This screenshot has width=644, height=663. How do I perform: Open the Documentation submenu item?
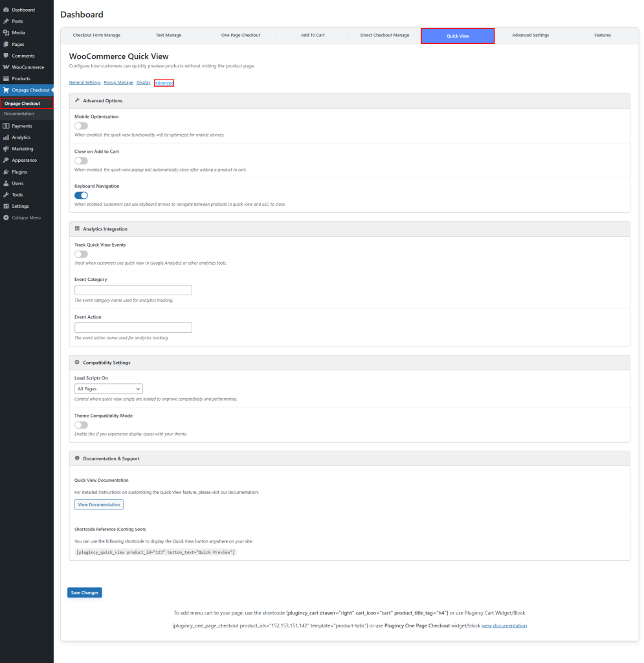[x=19, y=114]
